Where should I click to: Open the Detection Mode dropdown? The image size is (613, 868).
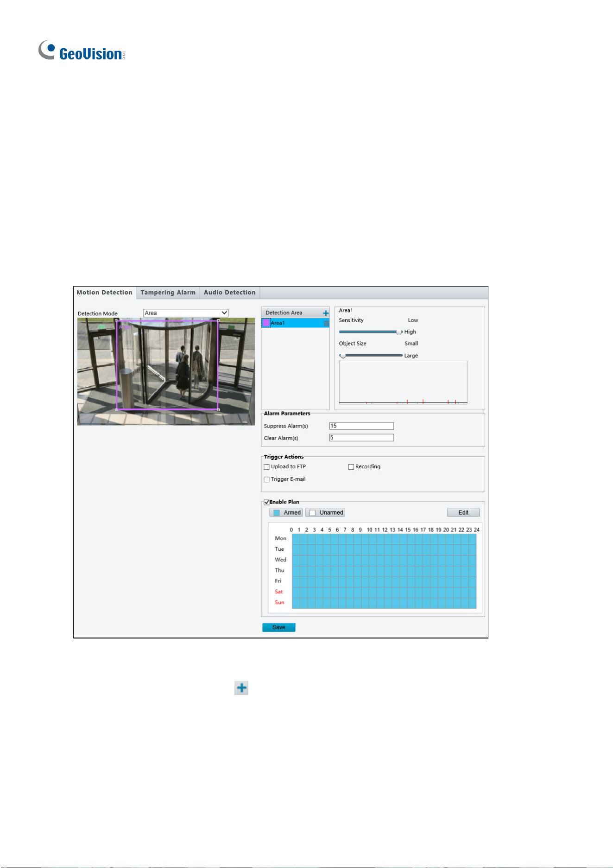click(x=186, y=313)
